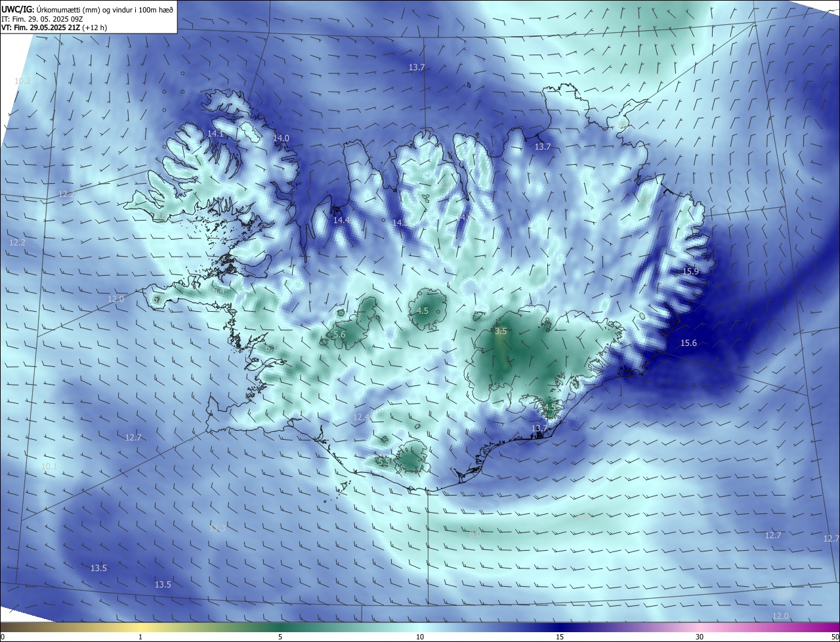Viewport: 840px width, 642px height.
Task: Click tick label 1 on the color scale
Action: click(x=140, y=637)
